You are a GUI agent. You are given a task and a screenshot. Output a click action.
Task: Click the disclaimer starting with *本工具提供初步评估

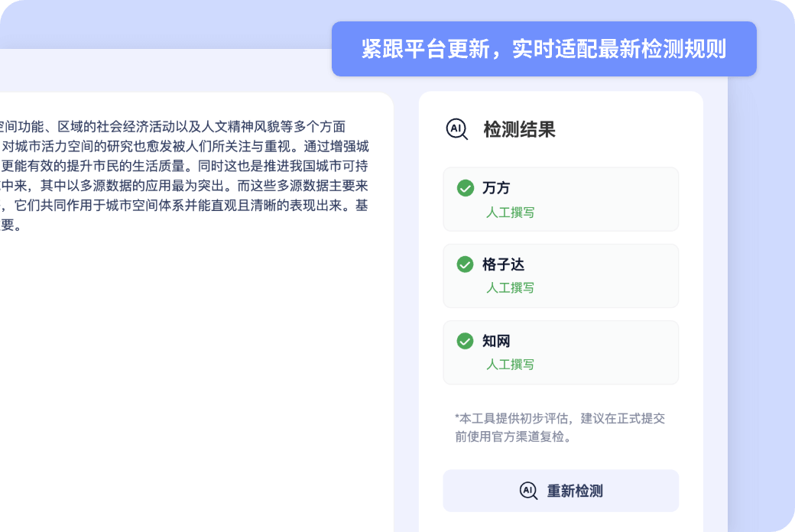[x=560, y=427]
